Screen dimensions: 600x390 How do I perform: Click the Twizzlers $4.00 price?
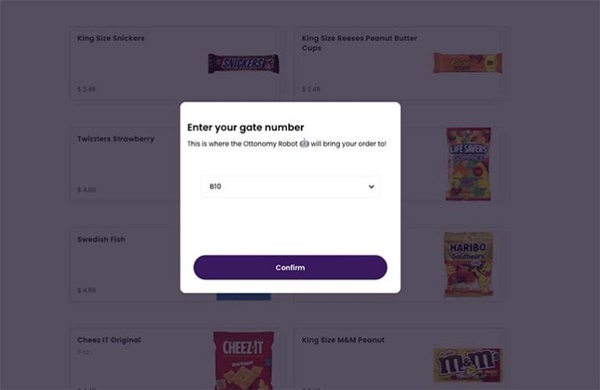[x=86, y=190]
